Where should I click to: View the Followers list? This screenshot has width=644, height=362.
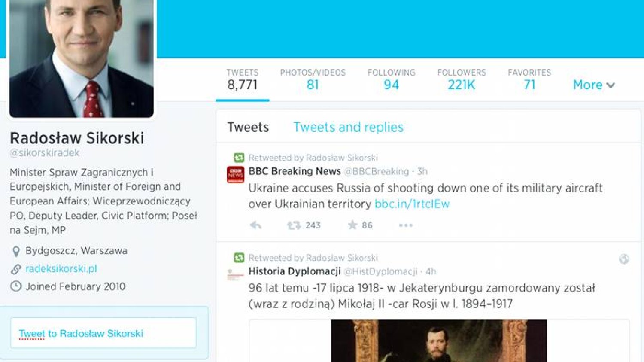click(462, 79)
